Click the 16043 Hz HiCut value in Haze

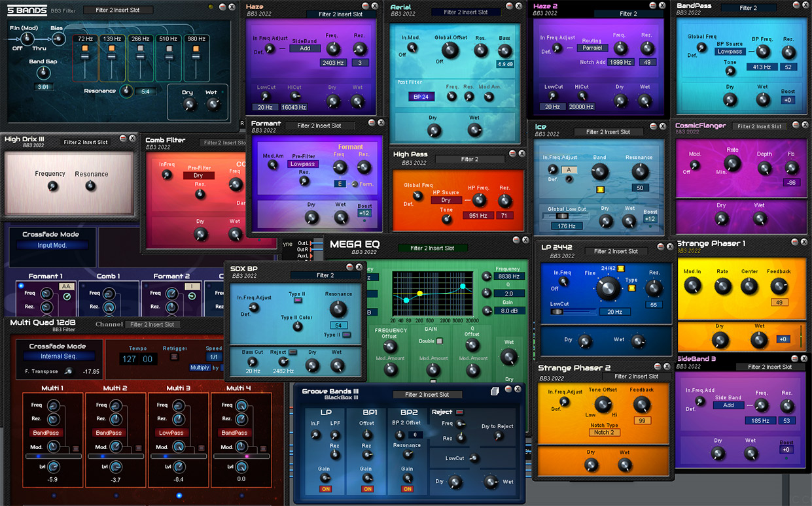pyautogui.click(x=294, y=108)
